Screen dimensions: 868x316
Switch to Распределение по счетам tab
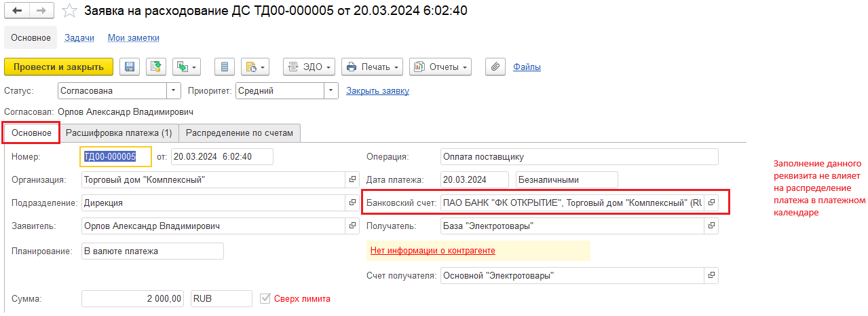point(240,133)
